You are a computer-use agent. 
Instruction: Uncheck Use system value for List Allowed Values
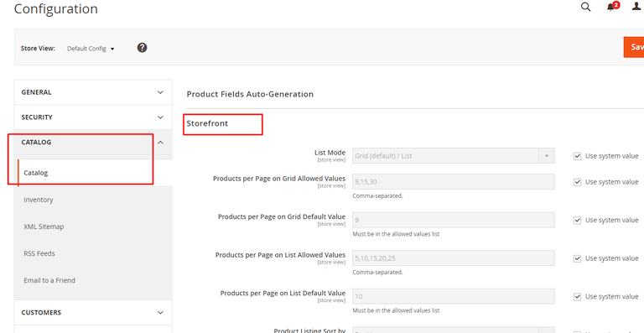tap(577, 258)
